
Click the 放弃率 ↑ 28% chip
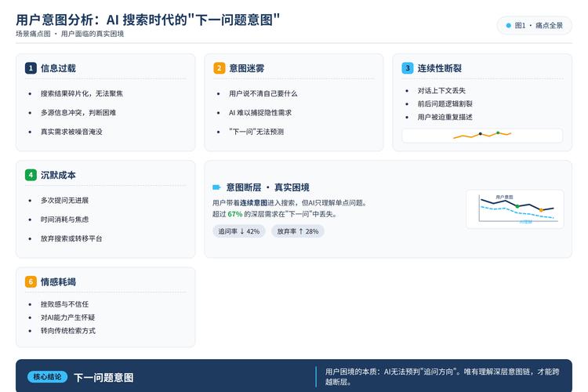(x=298, y=231)
